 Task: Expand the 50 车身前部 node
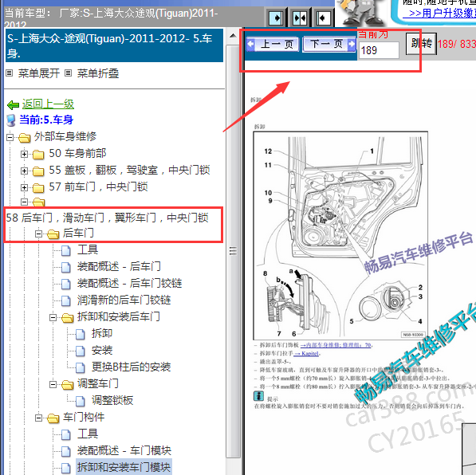[x=24, y=154]
